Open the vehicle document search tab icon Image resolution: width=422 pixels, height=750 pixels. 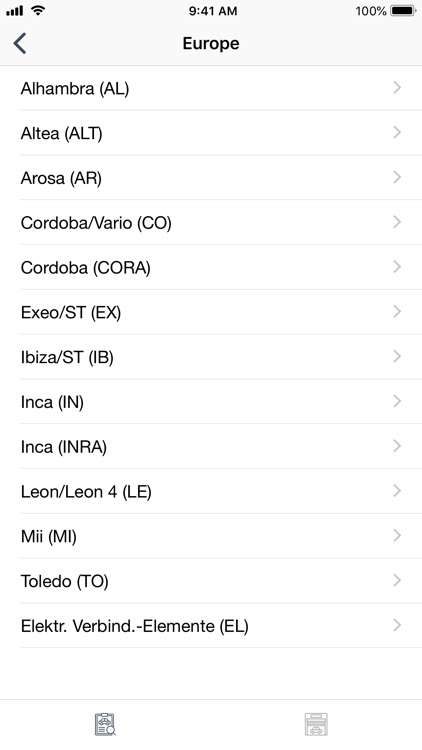[x=105, y=724]
